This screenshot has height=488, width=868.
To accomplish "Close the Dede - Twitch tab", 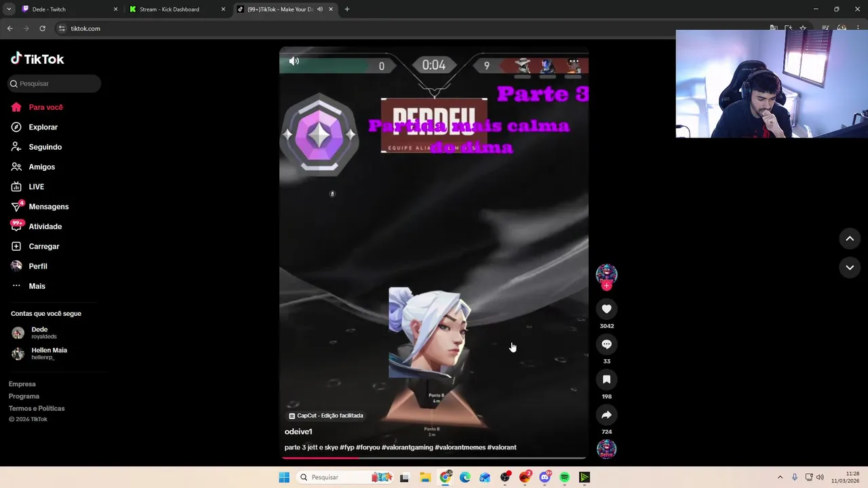I will [115, 9].
